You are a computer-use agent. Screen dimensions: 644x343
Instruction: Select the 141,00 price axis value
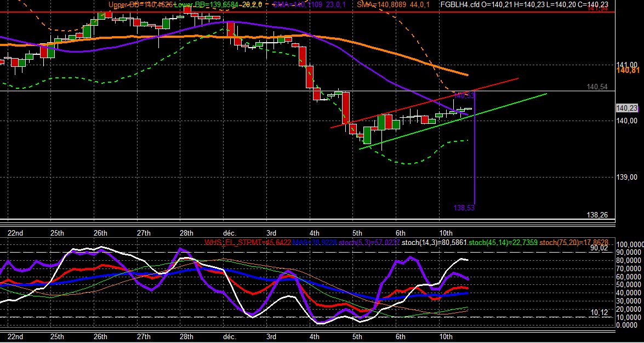tap(627, 65)
